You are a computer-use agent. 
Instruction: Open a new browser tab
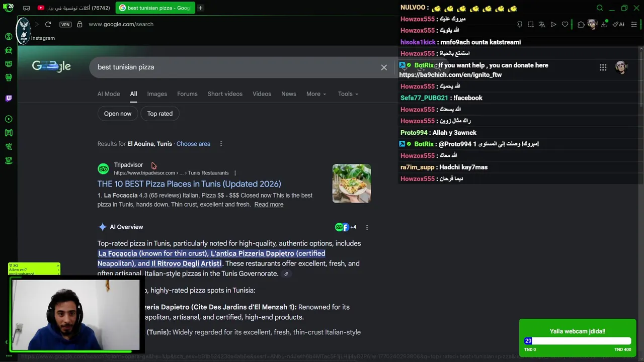click(200, 8)
